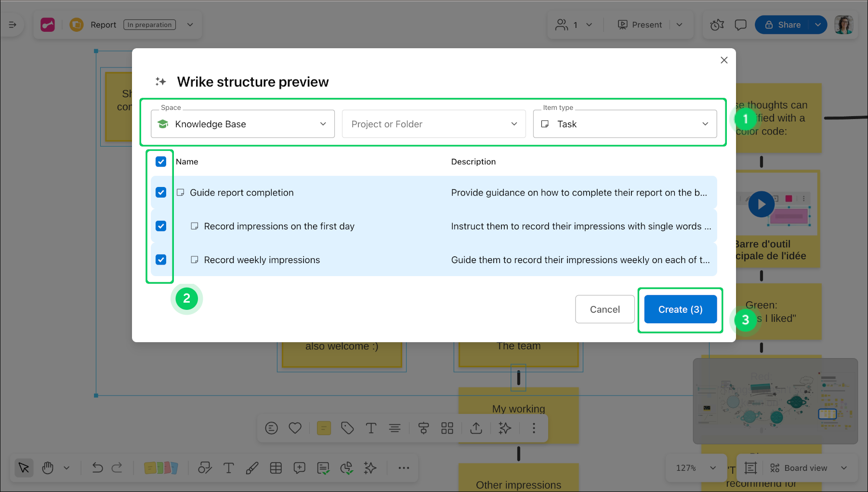Insert a table from bottom toolbar
This screenshot has width=868, height=492.
276,468
